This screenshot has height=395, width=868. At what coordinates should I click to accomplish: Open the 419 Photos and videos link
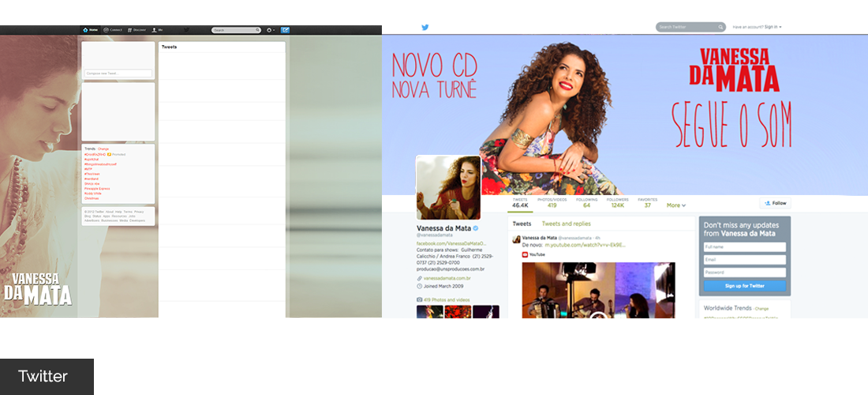pyautogui.click(x=447, y=299)
